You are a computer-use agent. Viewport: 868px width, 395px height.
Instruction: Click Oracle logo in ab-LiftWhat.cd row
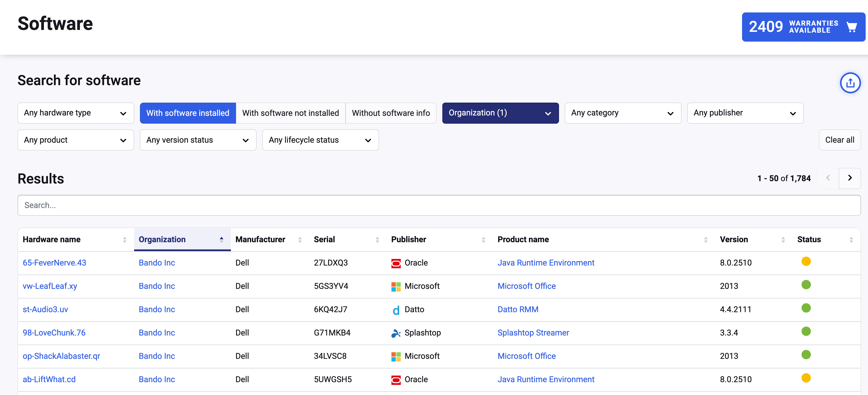click(x=396, y=380)
